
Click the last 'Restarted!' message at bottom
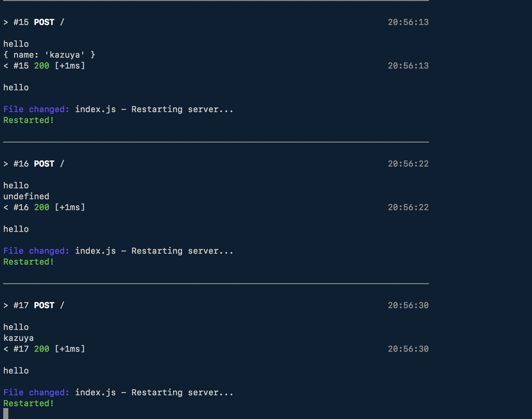(29, 403)
